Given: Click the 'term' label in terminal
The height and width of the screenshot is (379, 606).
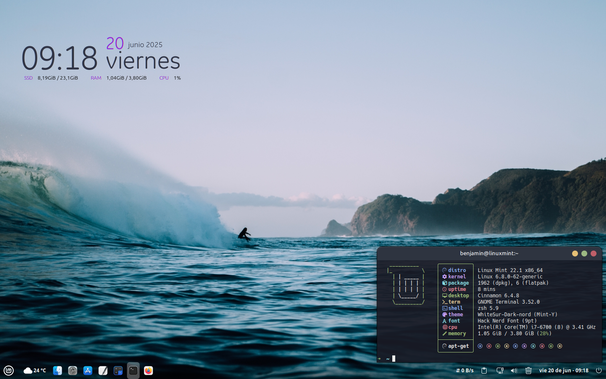Looking at the screenshot, I should [x=454, y=302].
